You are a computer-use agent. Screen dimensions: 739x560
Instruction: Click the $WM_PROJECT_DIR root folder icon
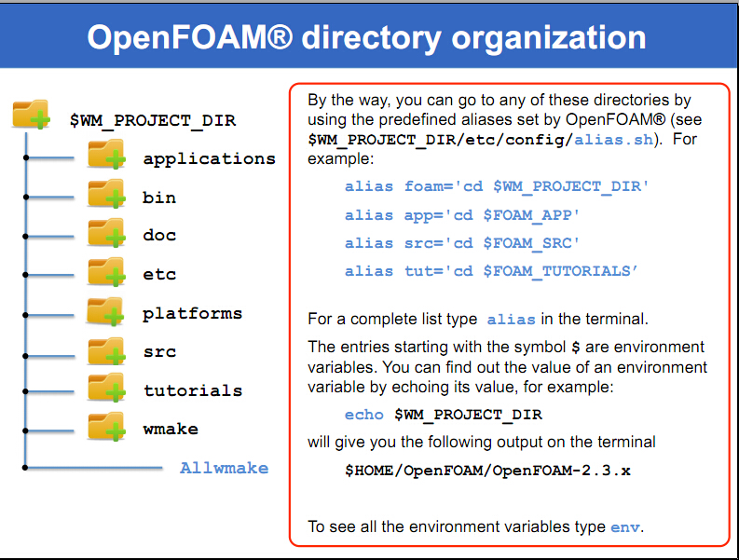click(32, 116)
